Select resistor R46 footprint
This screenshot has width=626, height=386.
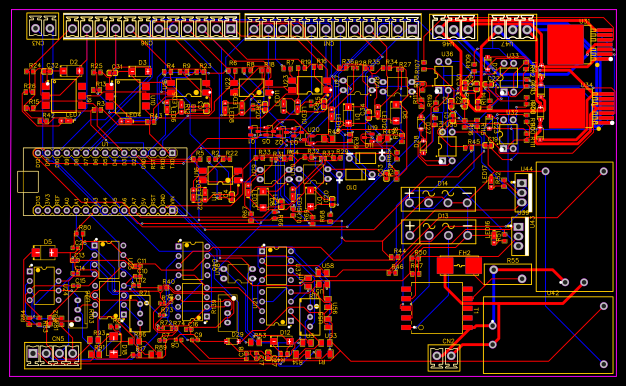[x=392, y=273]
